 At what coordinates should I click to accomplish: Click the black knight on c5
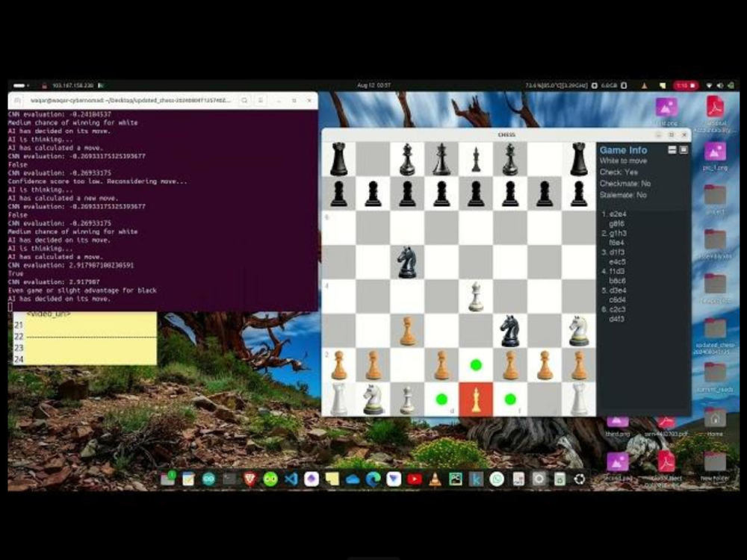[407, 262]
